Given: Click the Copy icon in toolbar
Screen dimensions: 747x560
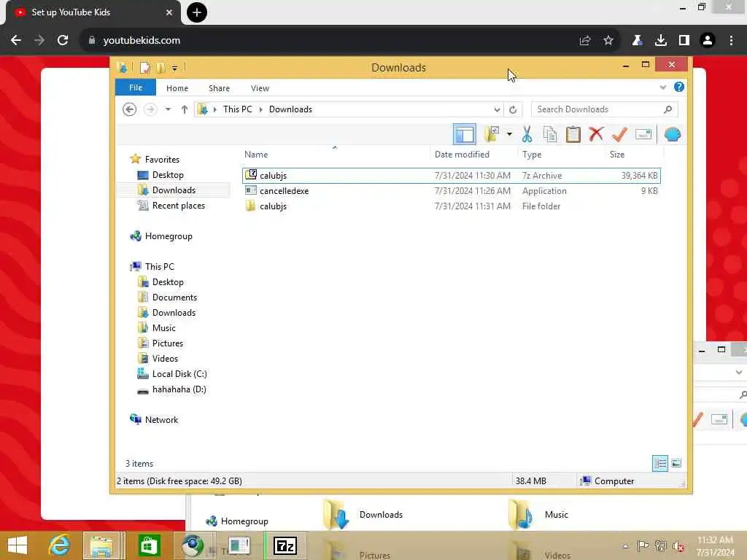Looking at the screenshot, I should 550,135.
